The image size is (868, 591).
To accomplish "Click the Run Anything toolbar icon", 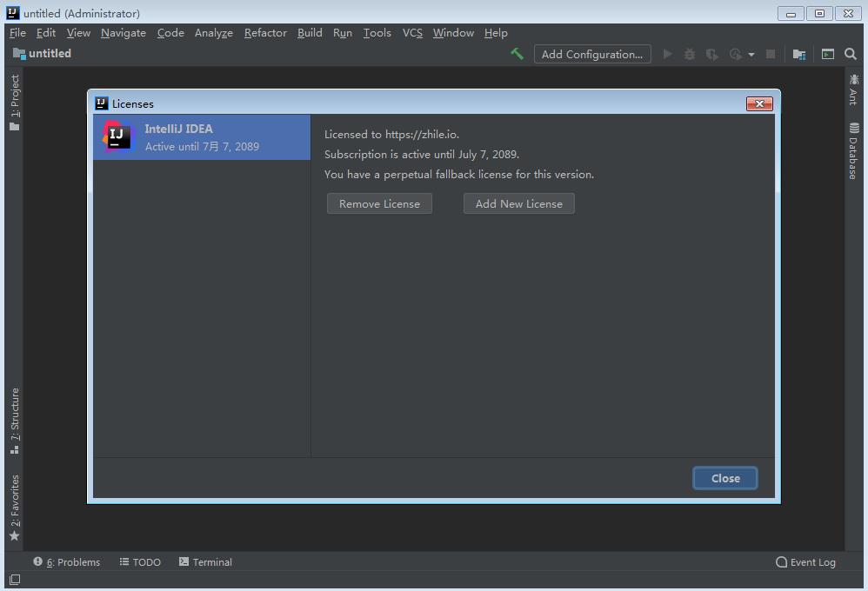I will (x=828, y=54).
